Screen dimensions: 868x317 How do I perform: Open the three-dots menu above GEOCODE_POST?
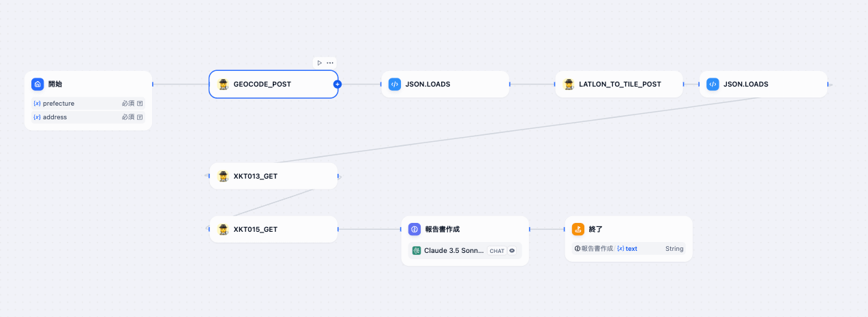tap(330, 63)
